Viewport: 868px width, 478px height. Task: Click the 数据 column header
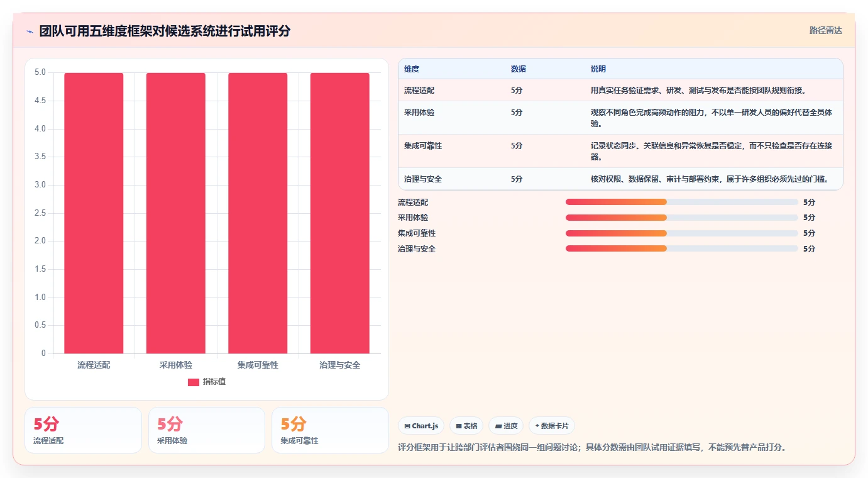click(519, 69)
